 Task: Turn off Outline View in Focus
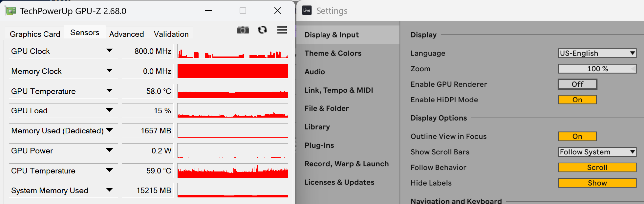[577, 137]
